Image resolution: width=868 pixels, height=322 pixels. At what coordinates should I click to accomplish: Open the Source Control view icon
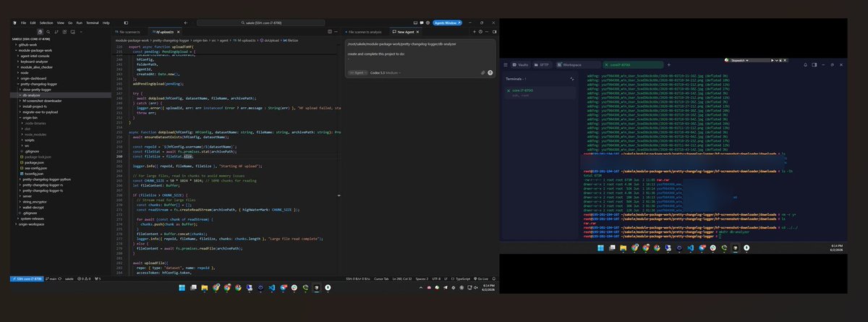tap(56, 32)
